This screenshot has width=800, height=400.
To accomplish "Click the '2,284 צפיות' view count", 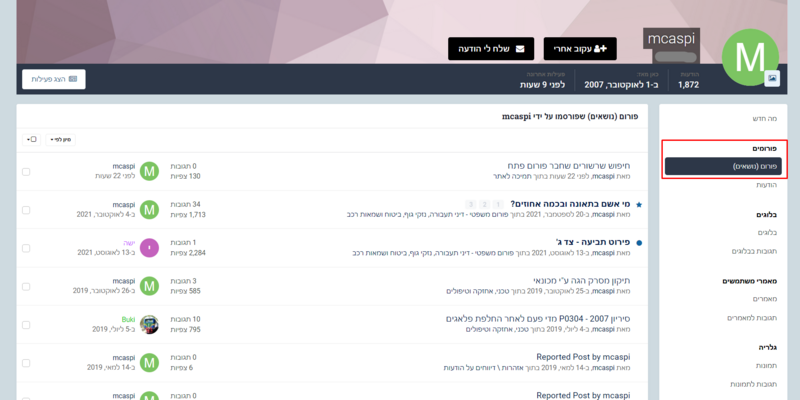I will (188, 253).
